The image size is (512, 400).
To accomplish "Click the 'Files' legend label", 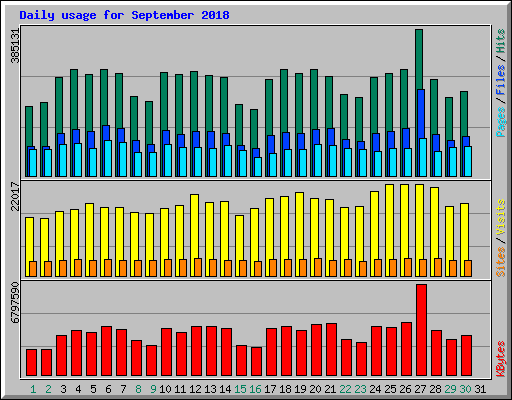I will (x=501, y=80).
